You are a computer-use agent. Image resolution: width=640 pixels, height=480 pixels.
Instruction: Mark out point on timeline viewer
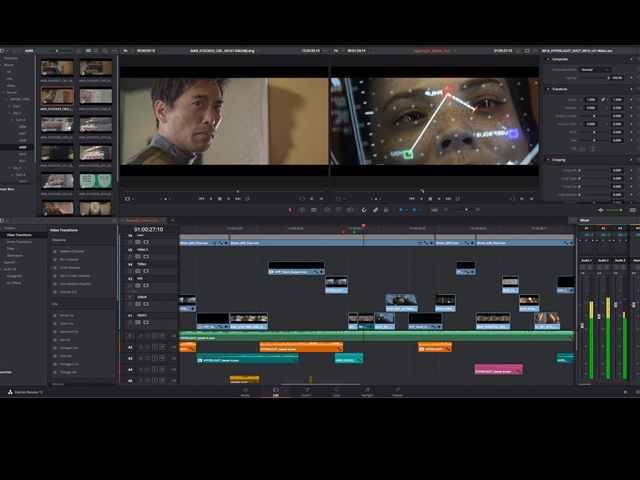531,199
